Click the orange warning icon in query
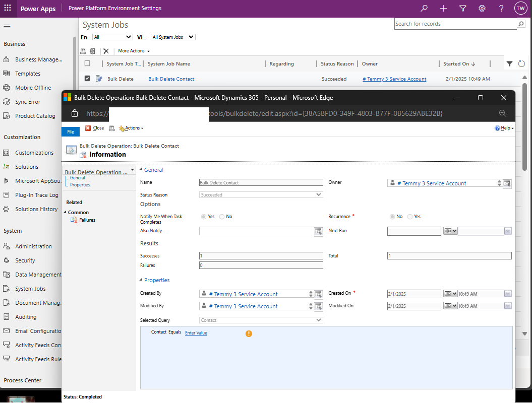The height and width of the screenshot is (403, 532). click(x=249, y=333)
